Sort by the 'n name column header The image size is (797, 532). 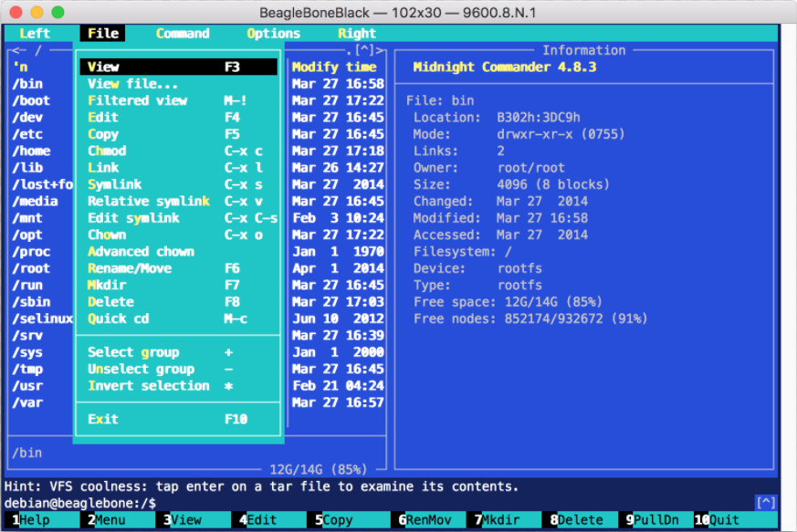20,67
